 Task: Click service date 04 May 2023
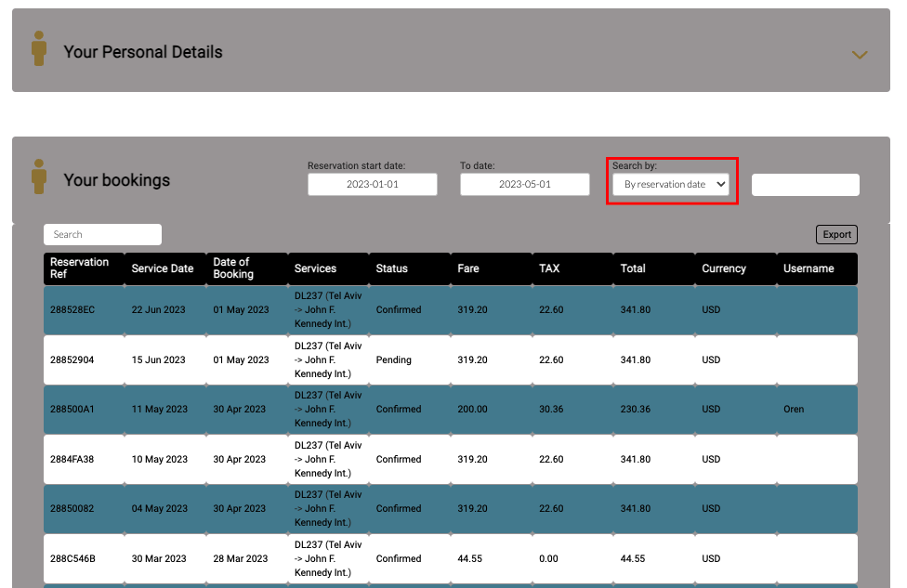click(x=160, y=509)
